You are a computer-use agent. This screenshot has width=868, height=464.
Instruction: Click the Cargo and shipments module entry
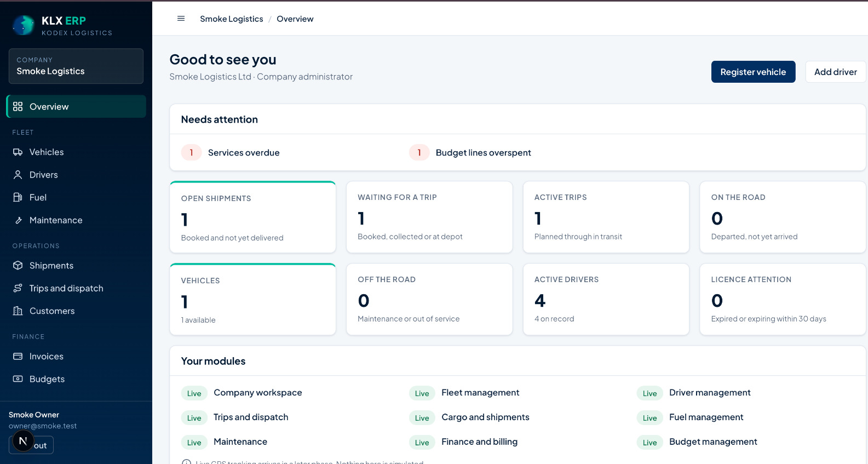coord(469,417)
